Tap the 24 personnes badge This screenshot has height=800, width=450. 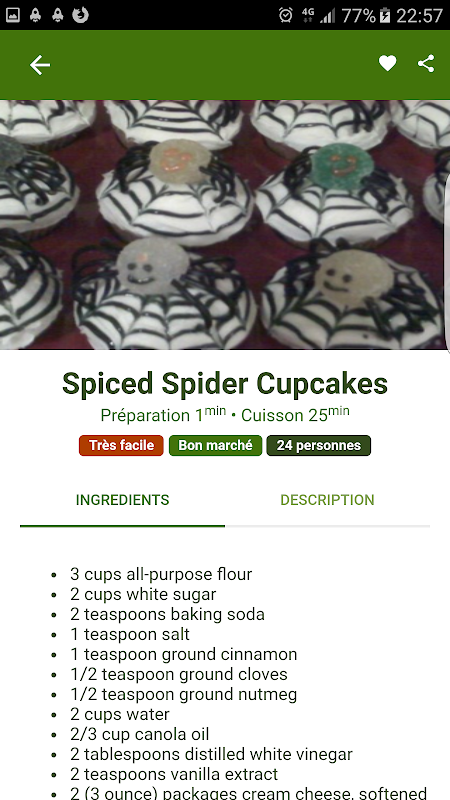(x=319, y=445)
